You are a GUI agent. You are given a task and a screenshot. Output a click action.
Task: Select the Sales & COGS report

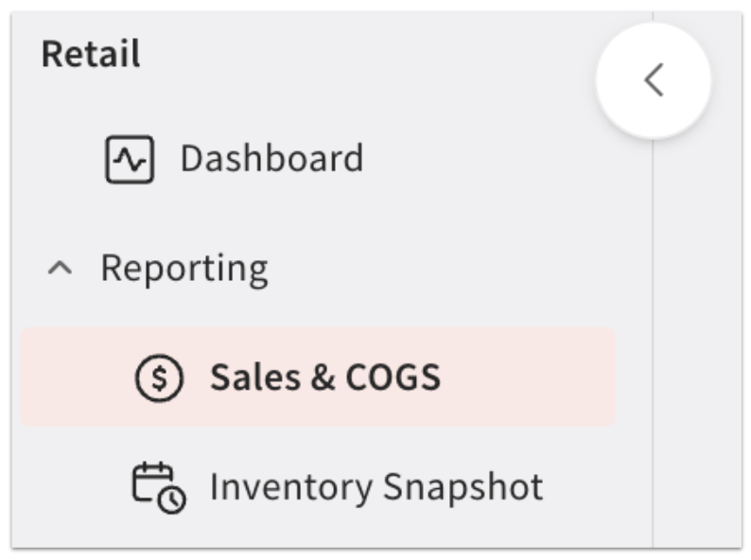pyautogui.click(x=324, y=378)
